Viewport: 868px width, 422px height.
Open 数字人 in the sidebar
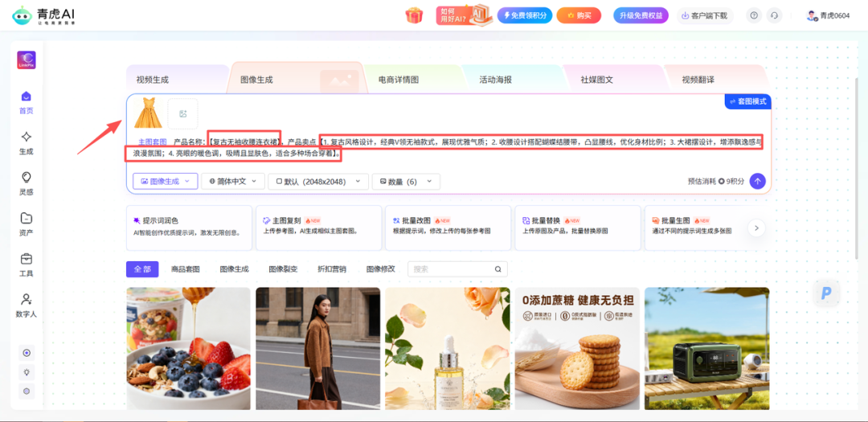(x=26, y=306)
